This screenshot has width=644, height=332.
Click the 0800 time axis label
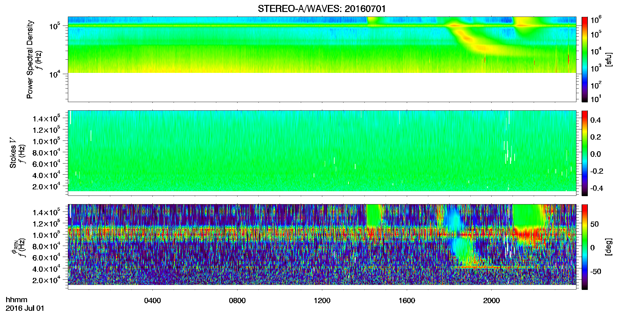(x=237, y=301)
